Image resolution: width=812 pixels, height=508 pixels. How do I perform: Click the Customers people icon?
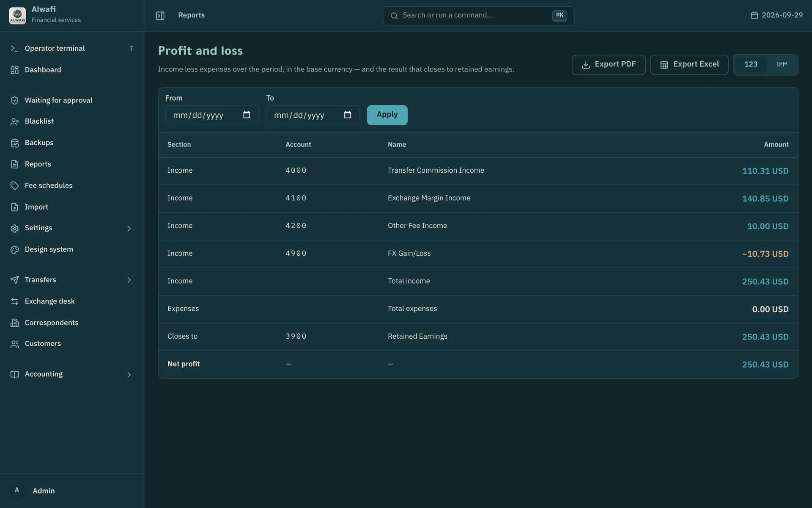click(14, 344)
